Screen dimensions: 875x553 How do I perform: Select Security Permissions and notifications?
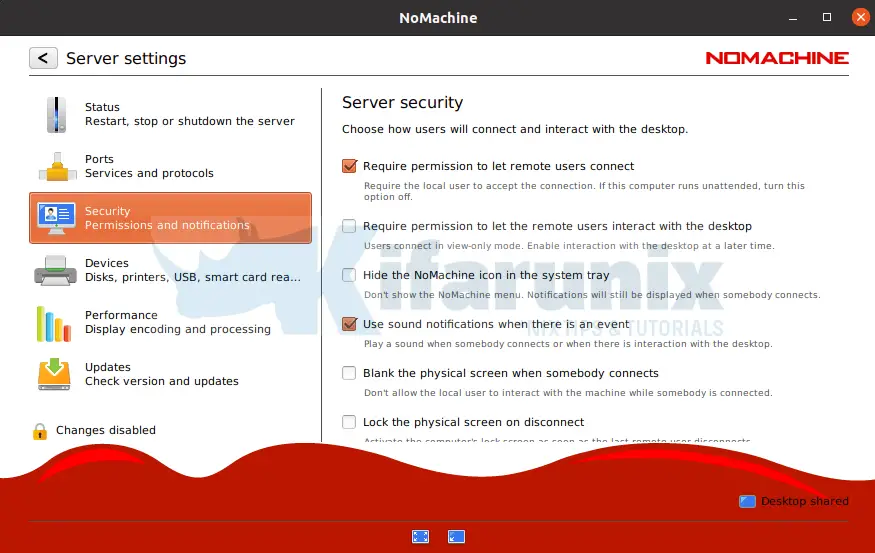170,218
